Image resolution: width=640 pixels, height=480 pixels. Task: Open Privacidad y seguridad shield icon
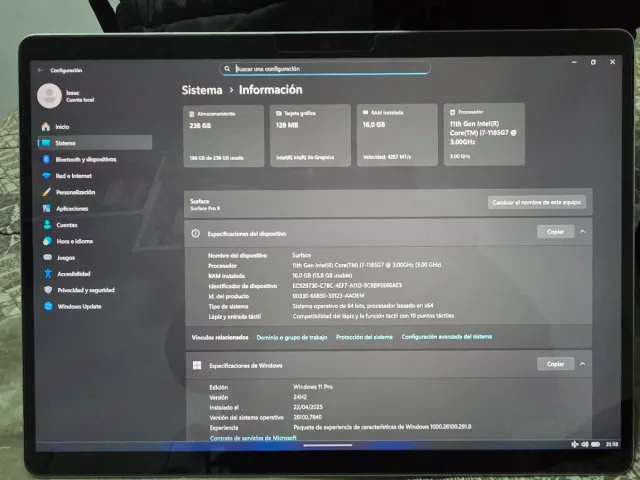pyautogui.click(x=47, y=290)
